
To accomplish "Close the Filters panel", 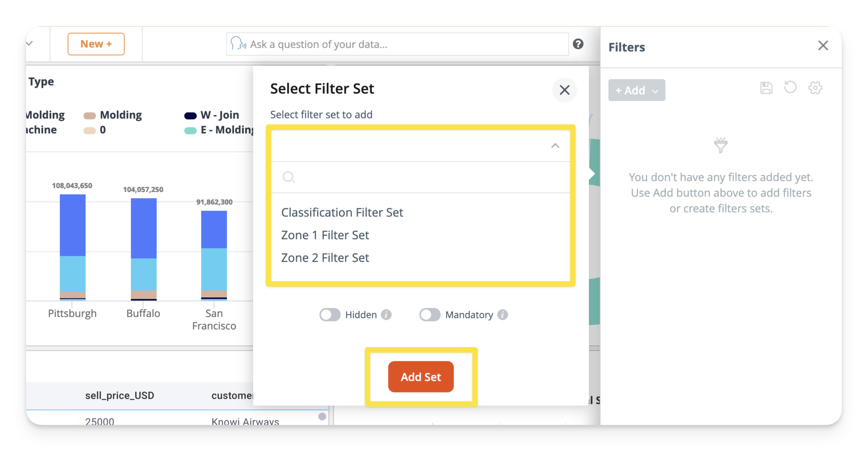I will point(823,46).
